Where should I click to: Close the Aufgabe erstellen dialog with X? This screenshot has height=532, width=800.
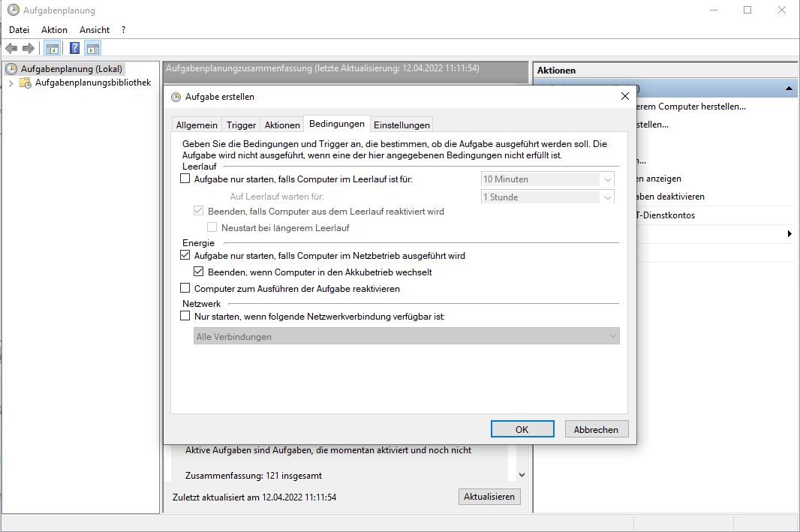tap(624, 96)
